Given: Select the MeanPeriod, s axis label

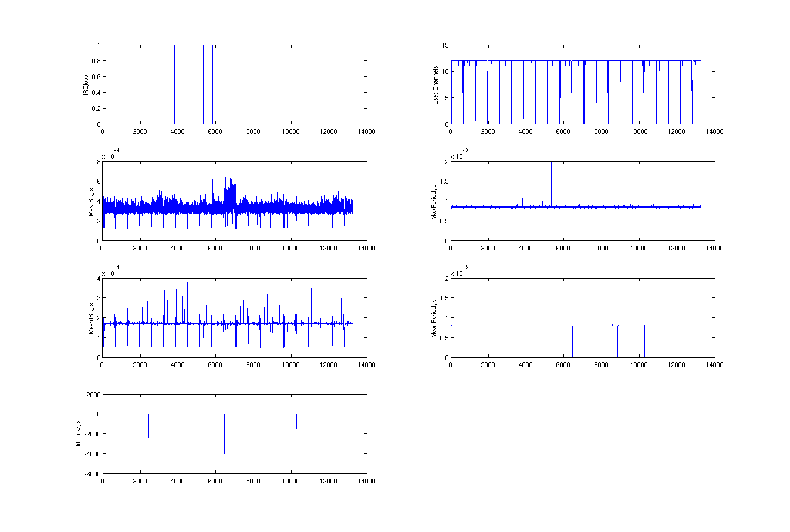Looking at the screenshot, I should pos(434,318).
